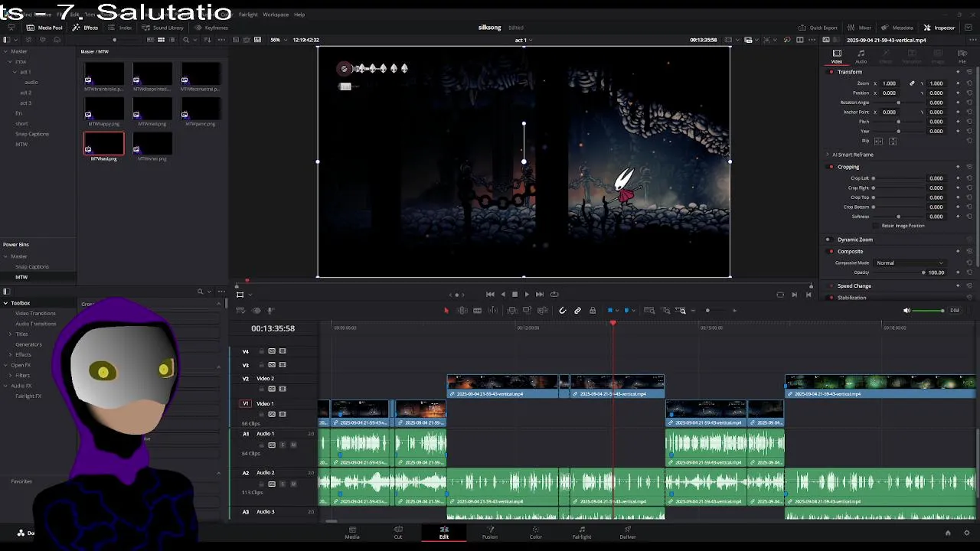980x551 pixels.
Task: Toggle the position lock icon
Action: (593, 311)
